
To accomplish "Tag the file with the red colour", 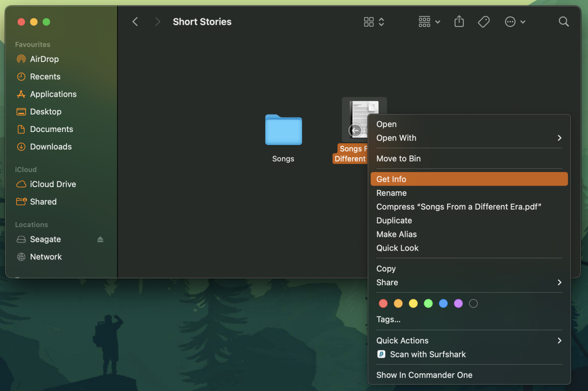I will pos(383,303).
